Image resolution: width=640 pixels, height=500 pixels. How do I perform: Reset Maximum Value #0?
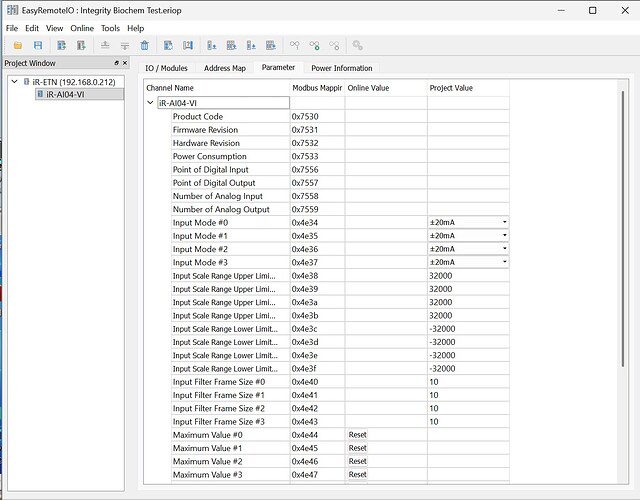point(357,435)
